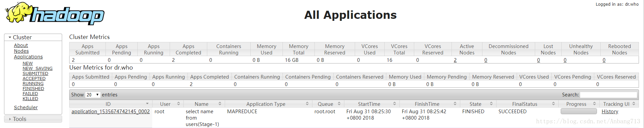Open the Scheduler page
The height and width of the screenshot is (128, 644).
26,108
